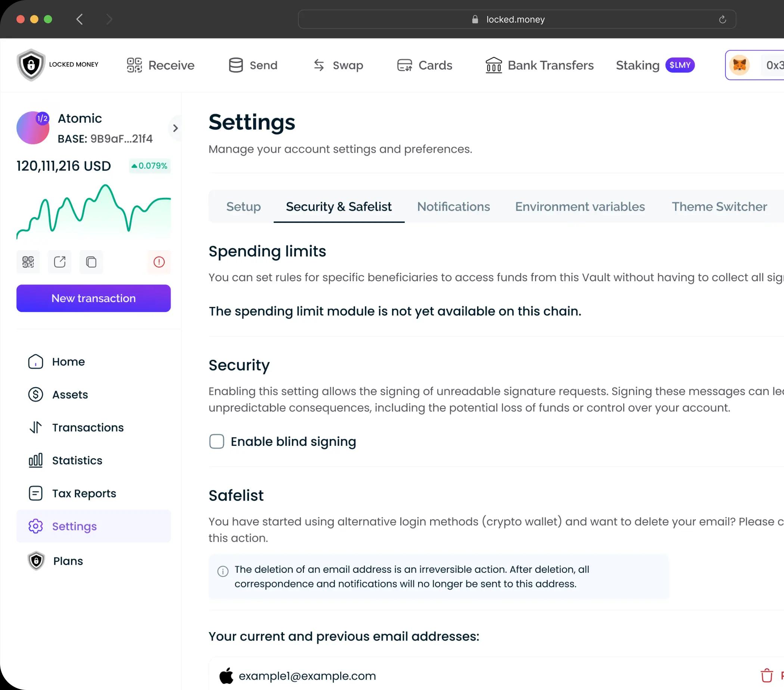Select the Statistics sidebar icon
784x690 pixels.
[35, 460]
